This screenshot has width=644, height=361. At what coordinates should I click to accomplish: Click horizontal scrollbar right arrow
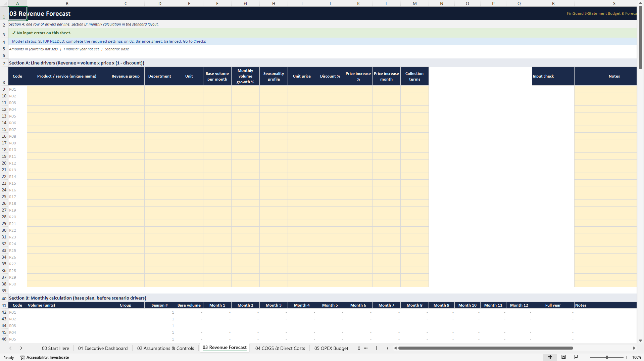pyautogui.click(x=634, y=348)
